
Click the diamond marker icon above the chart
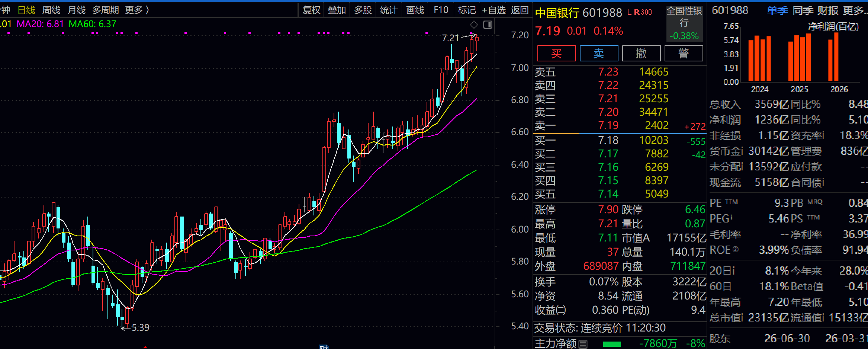tap(474, 25)
